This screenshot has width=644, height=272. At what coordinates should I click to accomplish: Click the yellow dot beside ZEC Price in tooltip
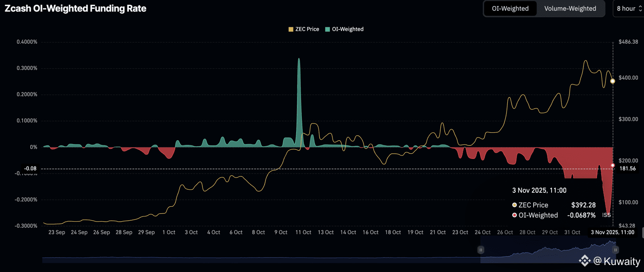514,205
